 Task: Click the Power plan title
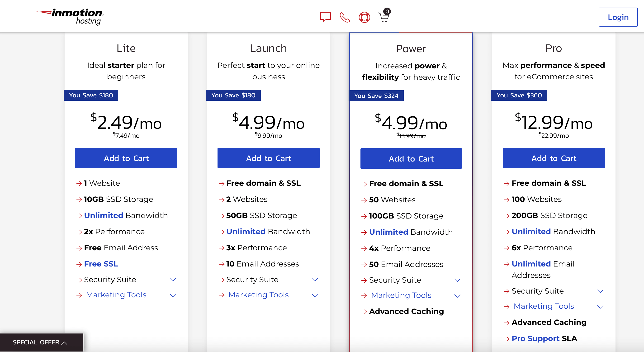pos(411,49)
